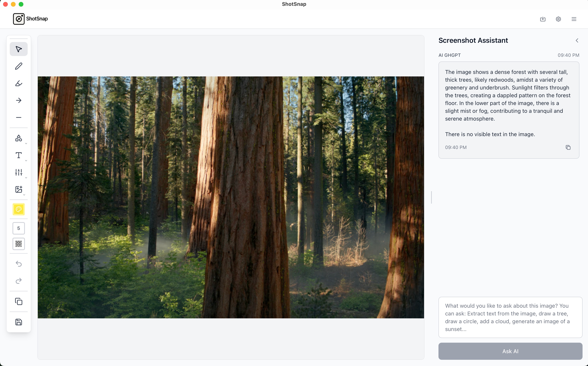The width and height of the screenshot is (588, 366).
Task: Click undo in the left toolbar
Action: pos(18,264)
